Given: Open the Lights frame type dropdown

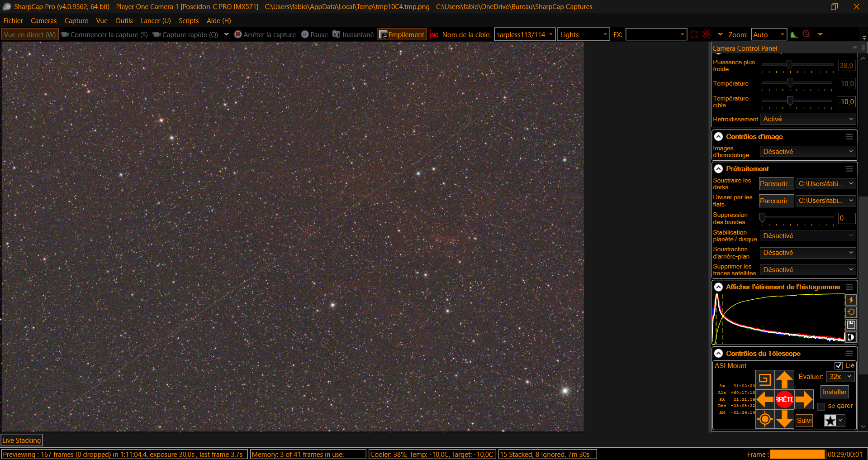Looking at the screenshot, I should click(583, 35).
